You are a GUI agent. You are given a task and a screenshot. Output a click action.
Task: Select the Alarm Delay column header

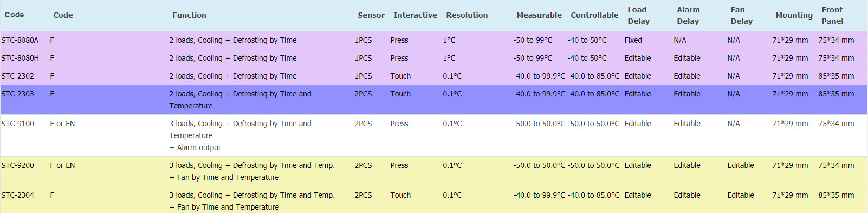[688, 15]
